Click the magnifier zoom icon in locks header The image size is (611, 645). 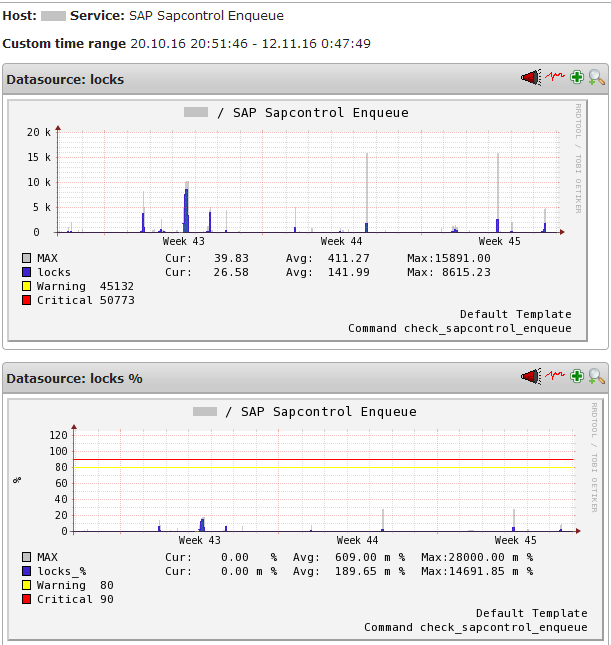pos(596,77)
